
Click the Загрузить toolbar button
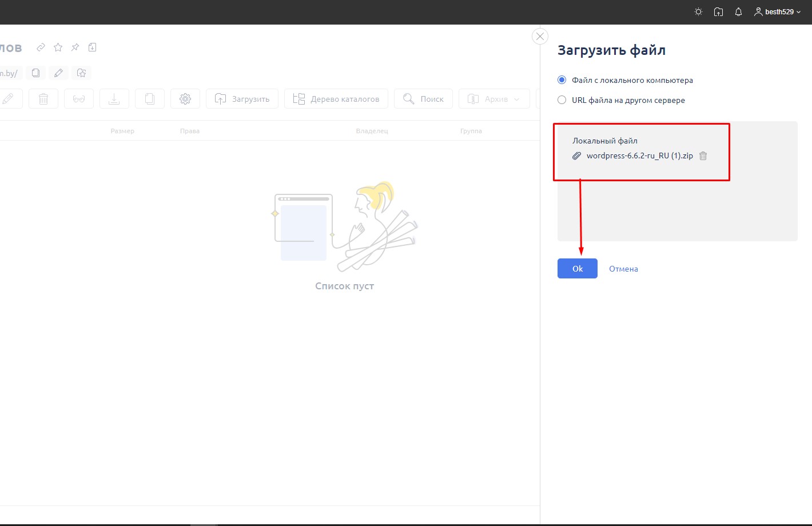pos(242,99)
